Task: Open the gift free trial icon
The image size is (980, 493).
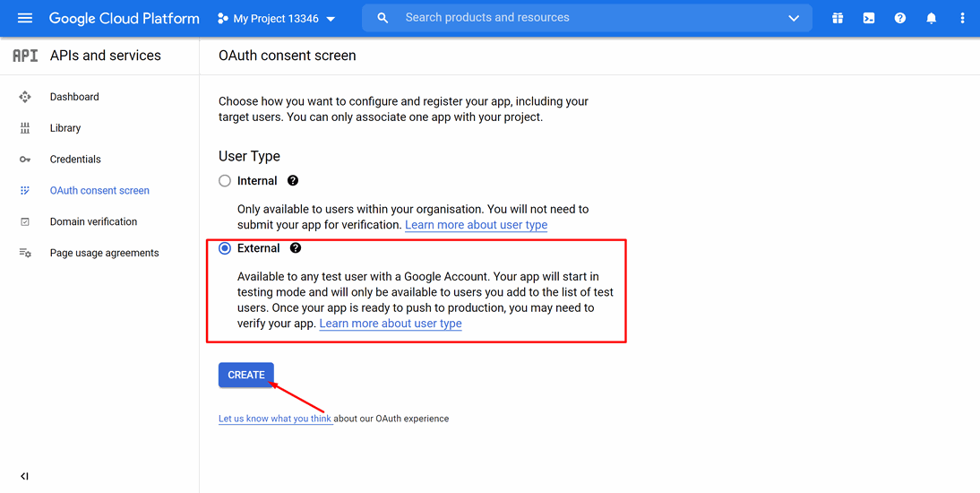Action: coord(838,18)
